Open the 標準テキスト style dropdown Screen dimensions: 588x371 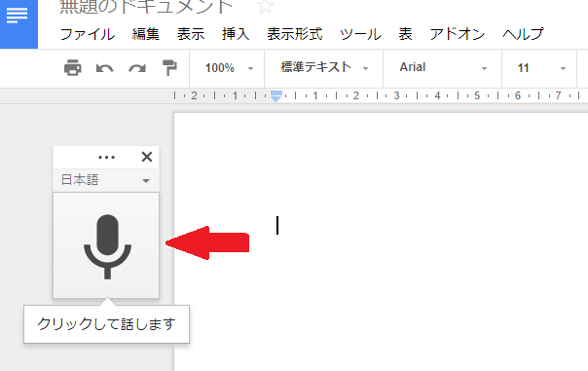tap(324, 68)
